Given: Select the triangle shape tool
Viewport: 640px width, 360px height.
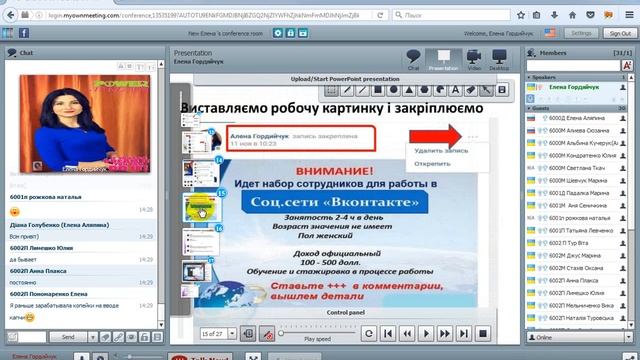Looking at the screenshot, I should tap(409, 90).
